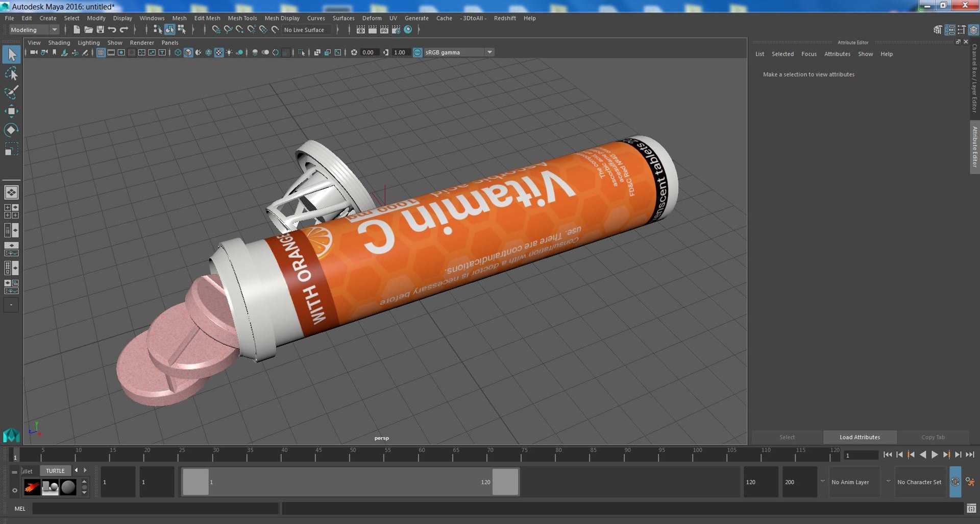Open the No Anim Layer dropdown
Screen dimensions: 980x524
pos(822,482)
